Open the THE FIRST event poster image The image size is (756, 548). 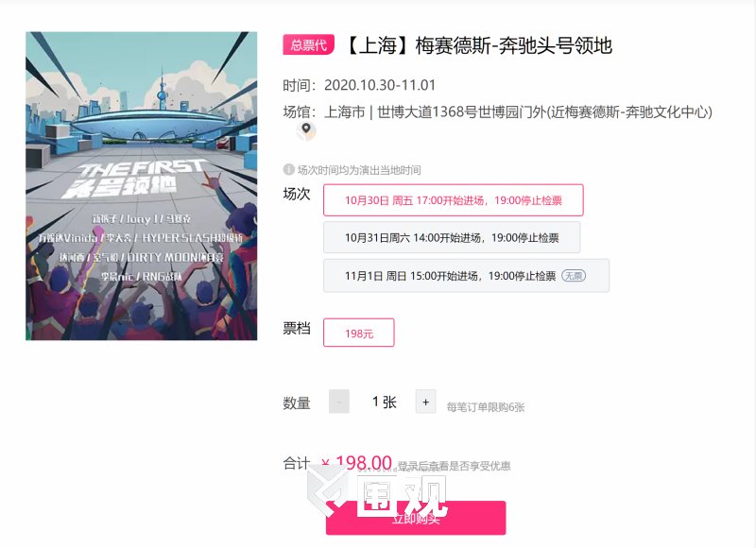click(x=142, y=186)
